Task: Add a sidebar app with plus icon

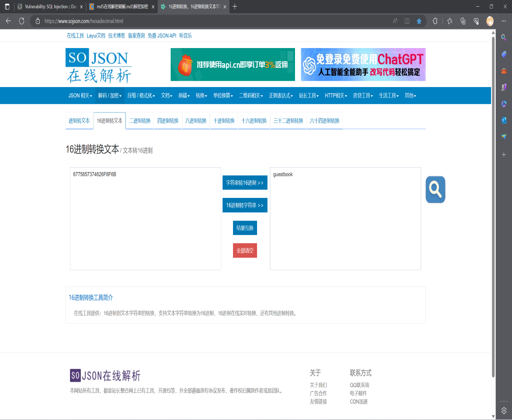Action: click(504, 155)
